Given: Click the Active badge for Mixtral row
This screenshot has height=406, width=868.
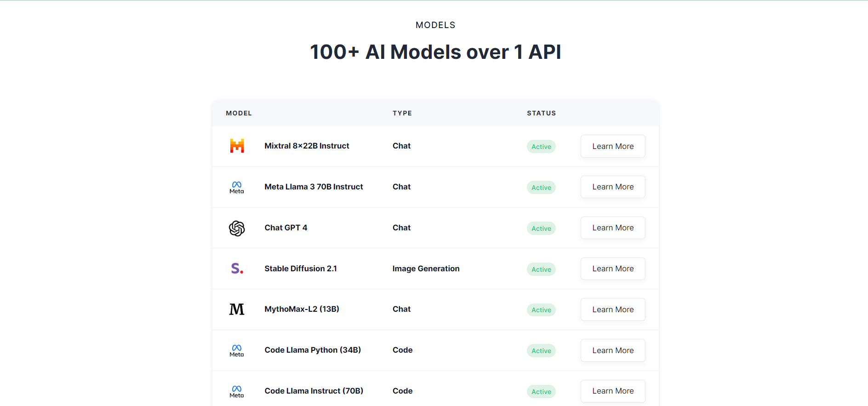Looking at the screenshot, I should tap(541, 147).
